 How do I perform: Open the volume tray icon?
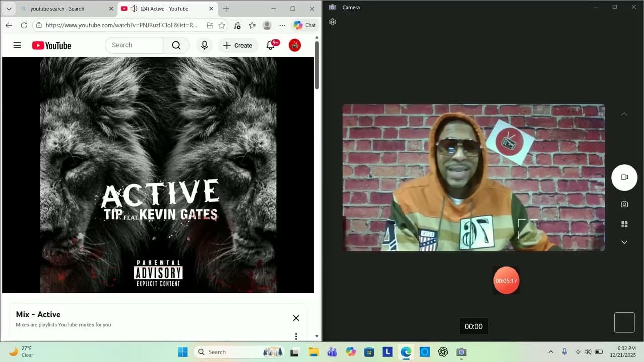(x=588, y=352)
